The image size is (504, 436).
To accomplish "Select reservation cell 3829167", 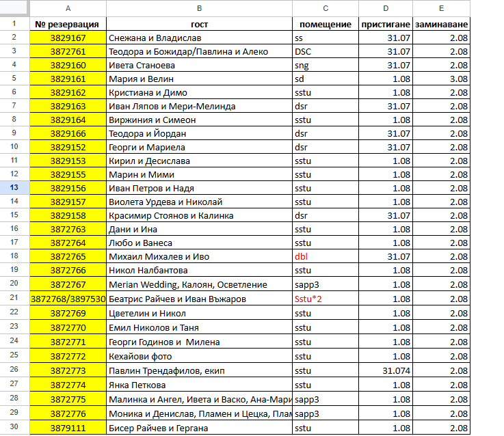I will point(68,38).
